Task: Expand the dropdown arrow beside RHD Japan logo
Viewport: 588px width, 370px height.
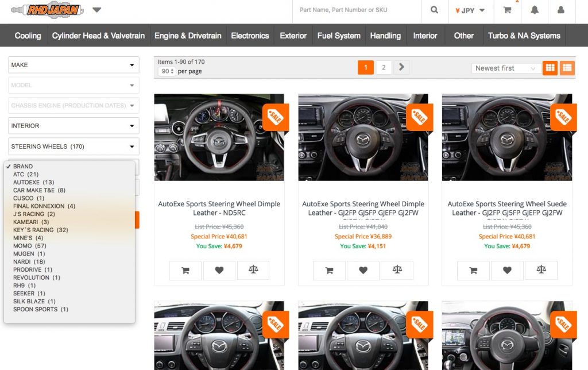Action: tap(96, 10)
